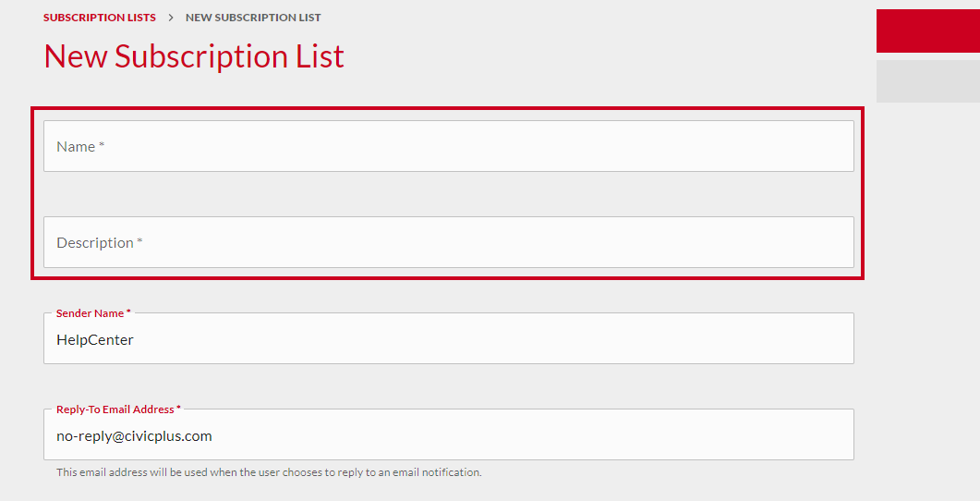Click the required asterisk next to Name

(x=102, y=144)
